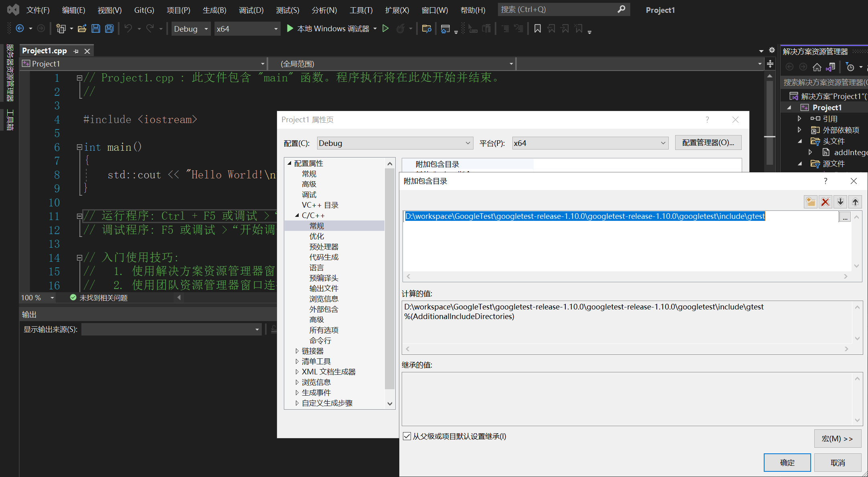
Task: Click the help question mark in include dialog
Action: pyautogui.click(x=826, y=181)
